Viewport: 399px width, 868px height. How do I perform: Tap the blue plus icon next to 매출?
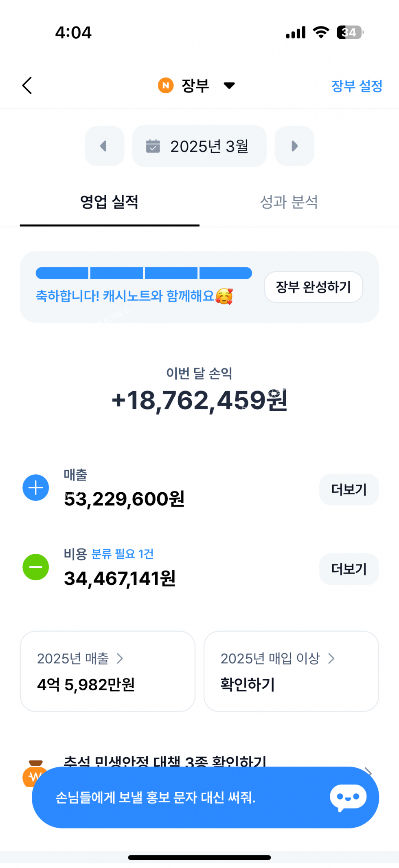pyautogui.click(x=36, y=488)
